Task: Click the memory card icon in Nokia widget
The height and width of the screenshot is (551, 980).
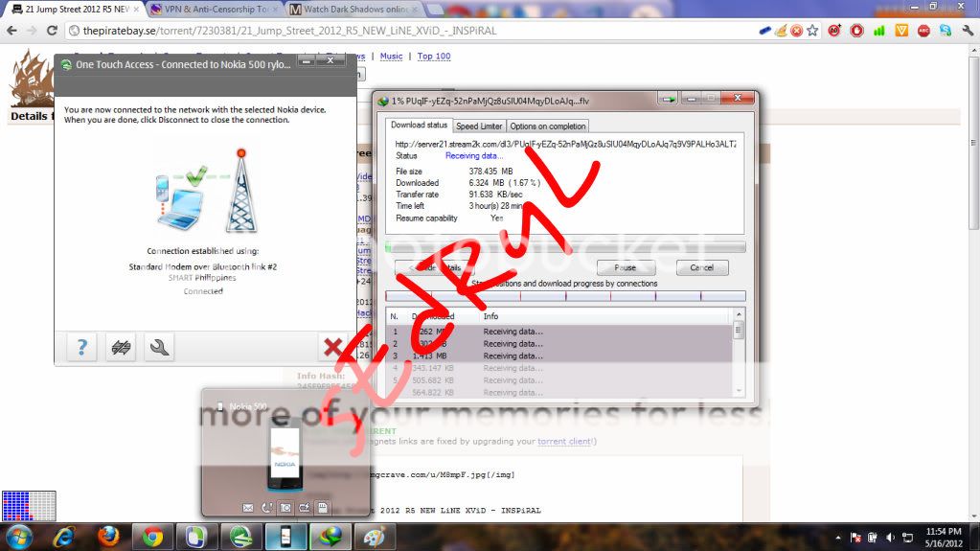Action: coord(323,507)
